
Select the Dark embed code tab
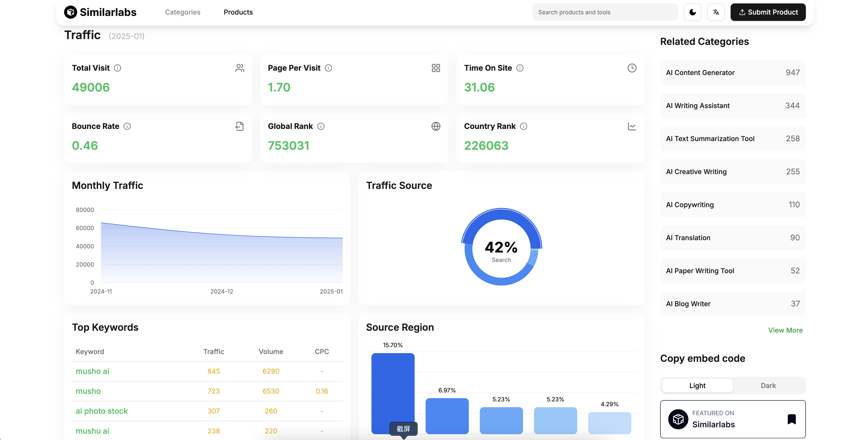coord(768,386)
